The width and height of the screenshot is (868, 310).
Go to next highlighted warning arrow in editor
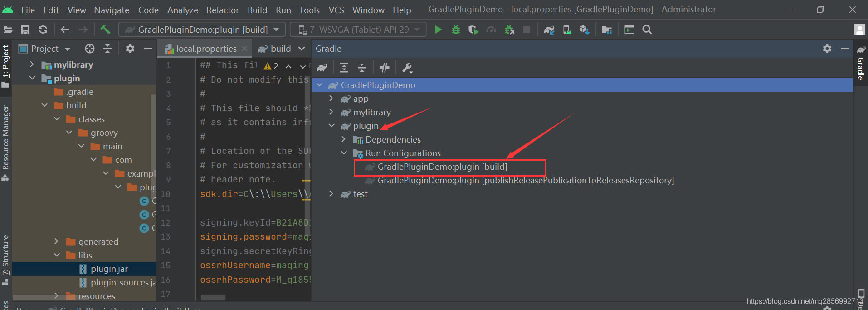pos(302,67)
